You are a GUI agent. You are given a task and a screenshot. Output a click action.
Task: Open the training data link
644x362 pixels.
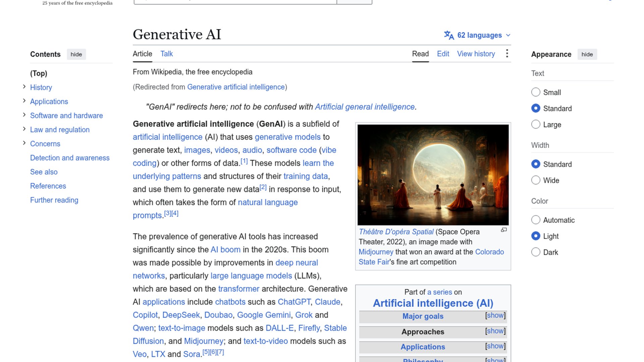(x=306, y=176)
